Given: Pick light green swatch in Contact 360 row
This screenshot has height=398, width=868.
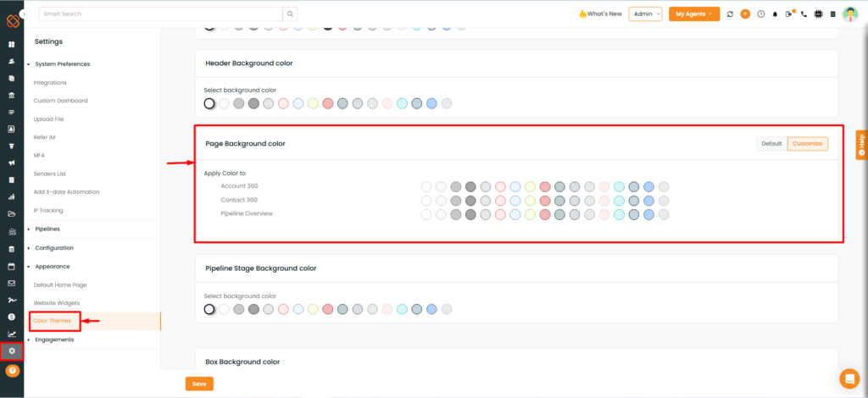Looking at the screenshot, I should click(530, 200).
